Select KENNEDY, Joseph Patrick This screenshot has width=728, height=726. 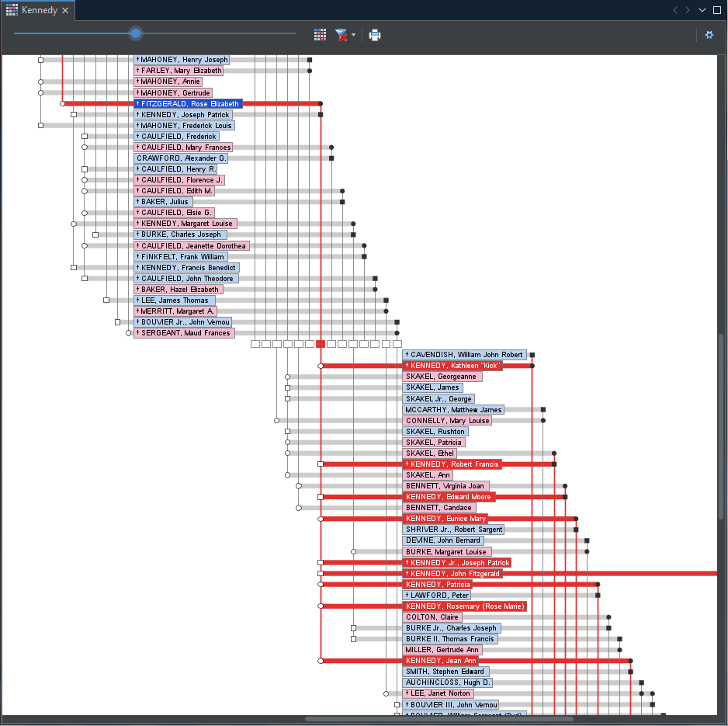point(183,115)
